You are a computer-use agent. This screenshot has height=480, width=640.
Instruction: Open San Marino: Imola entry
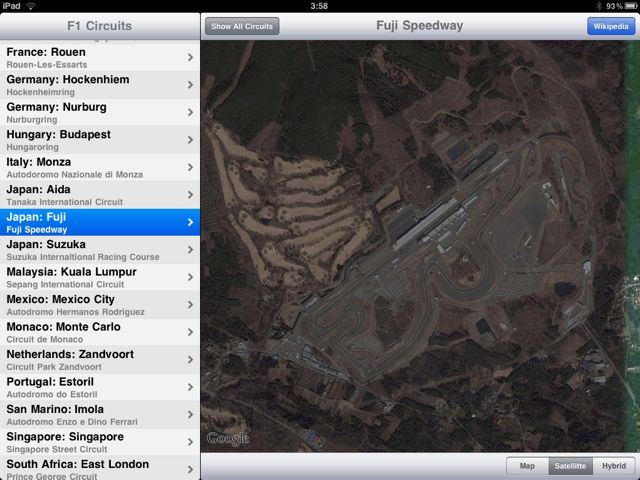pyautogui.click(x=100, y=415)
